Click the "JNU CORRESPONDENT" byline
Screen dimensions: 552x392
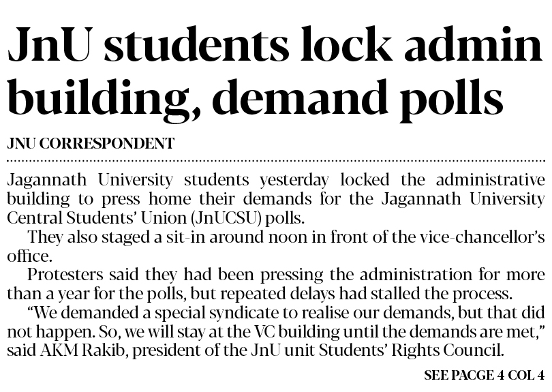90,144
